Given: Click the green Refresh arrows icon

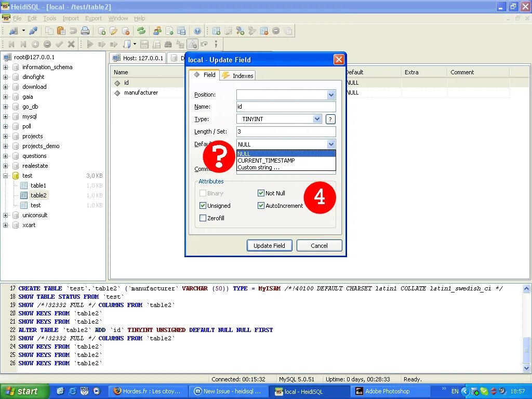Looking at the screenshot, I should 141,31.
